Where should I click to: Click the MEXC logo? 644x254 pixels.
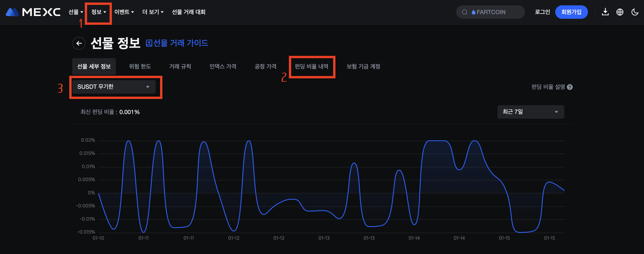click(x=33, y=12)
